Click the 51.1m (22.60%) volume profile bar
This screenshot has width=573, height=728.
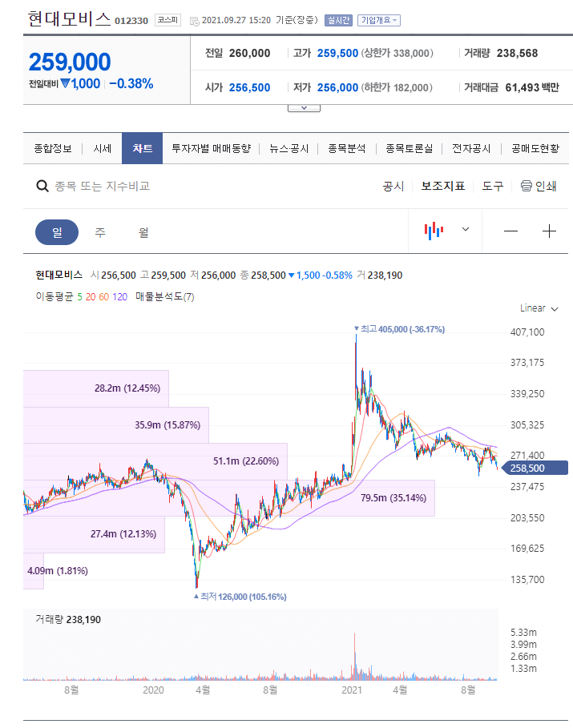155,461
